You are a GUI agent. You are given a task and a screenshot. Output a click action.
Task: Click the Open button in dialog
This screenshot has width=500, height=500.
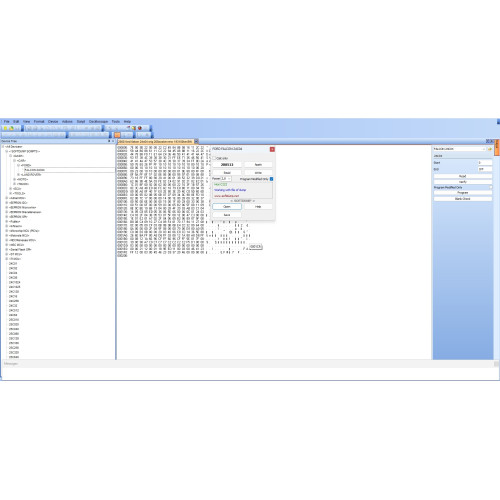[227, 207]
